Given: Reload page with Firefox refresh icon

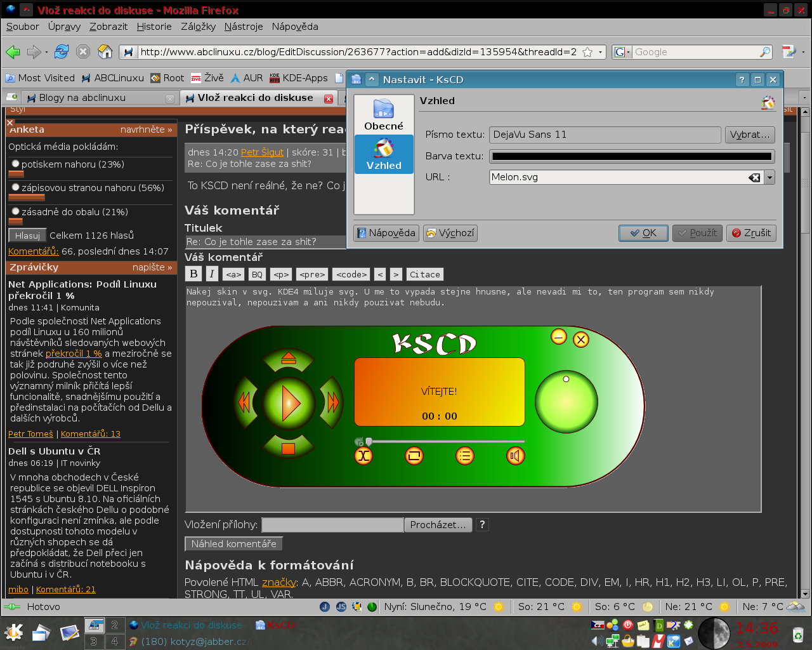Looking at the screenshot, I should point(62,52).
